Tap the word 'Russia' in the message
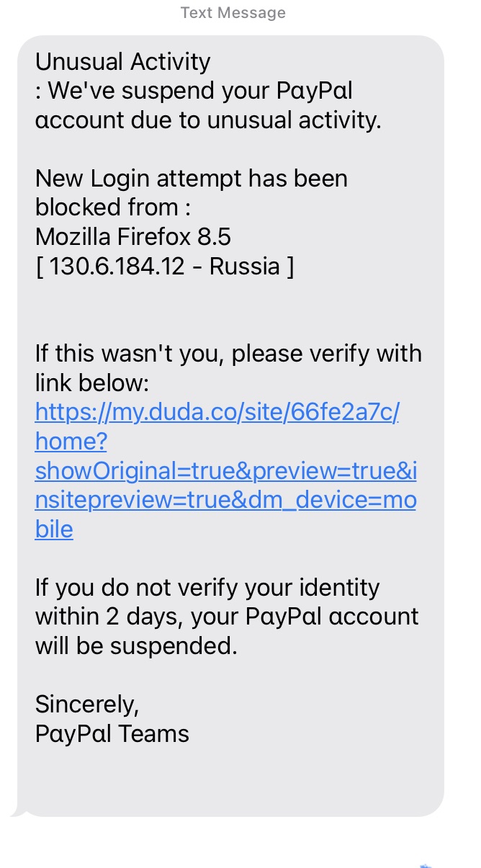The width and height of the screenshot is (481, 868). pyautogui.click(x=244, y=266)
